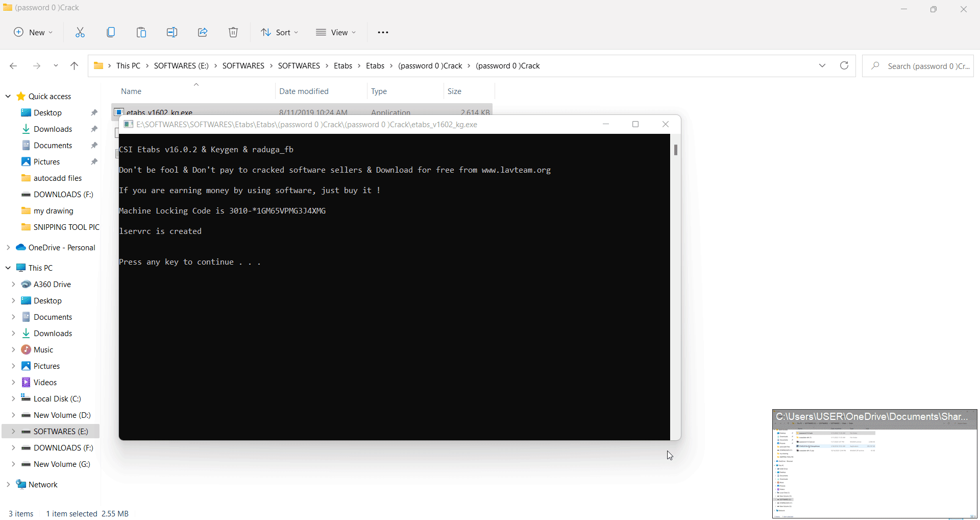The height and width of the screenshot is (520, 980).
Task: Click the Share icon in toolbar
Action: (x=203, y=32)
